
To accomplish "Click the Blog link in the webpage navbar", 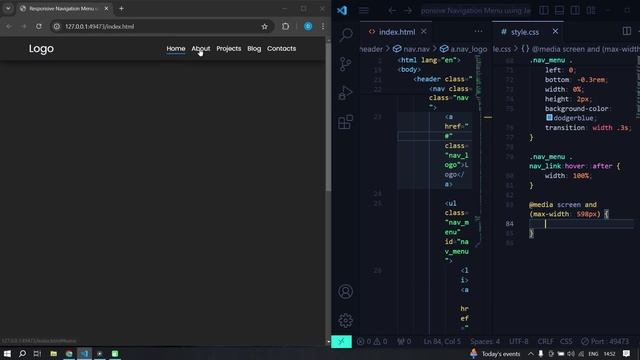I will click(254, 49).
